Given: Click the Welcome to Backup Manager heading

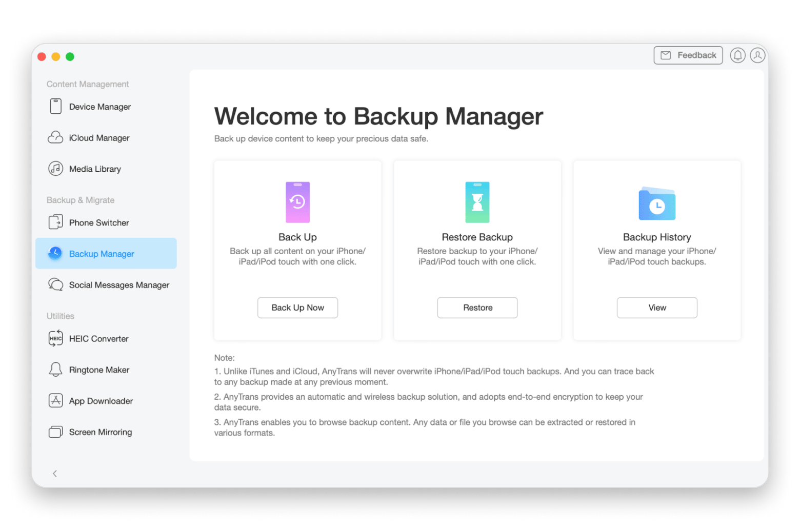Looking at the screenshot, I should [x=378, y=116].
